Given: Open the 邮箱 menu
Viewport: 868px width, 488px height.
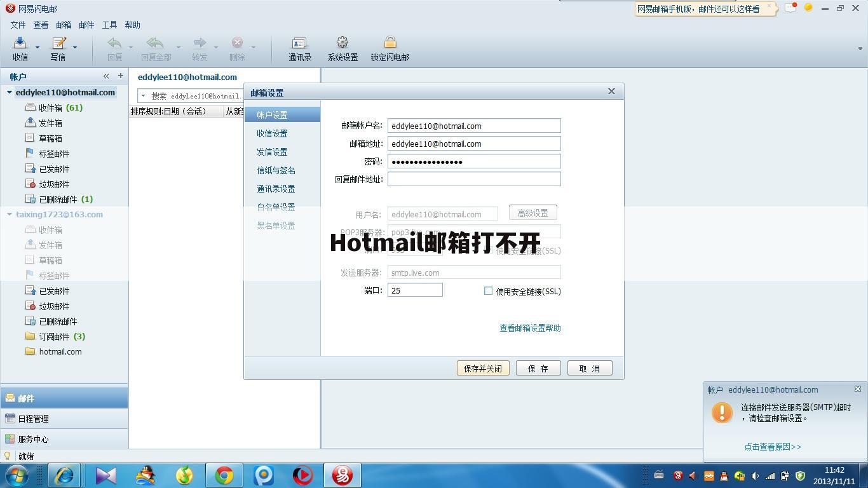Looking at the screenshot, I should click(x=64, y=25).
